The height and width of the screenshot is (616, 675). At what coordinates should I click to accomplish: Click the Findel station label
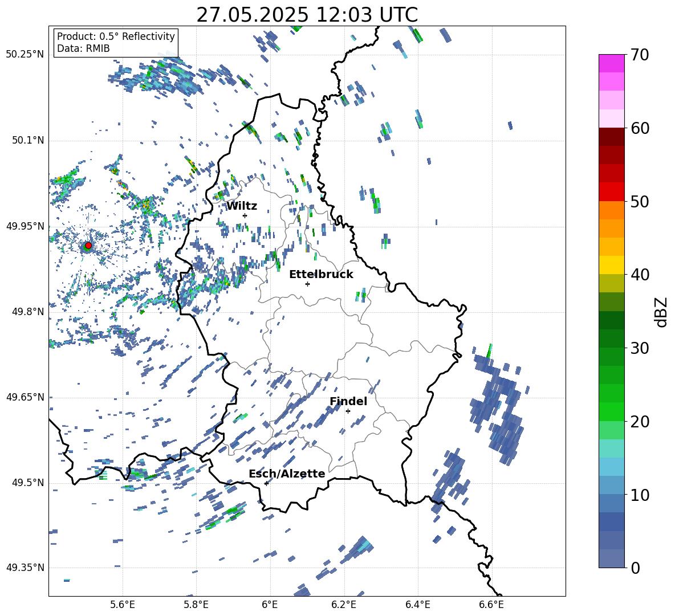tap(348, 401)
